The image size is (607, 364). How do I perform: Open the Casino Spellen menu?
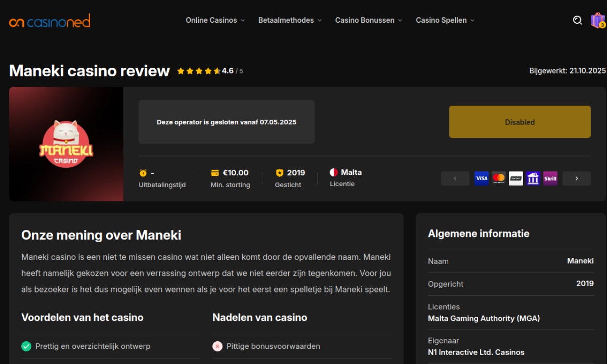(x=445, y=20)
